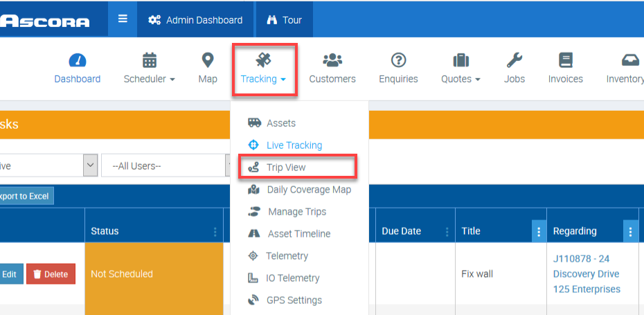Click the Enquiries question mark icon
The width and height of the screenshot is (644, 315).
coord(398,60)
